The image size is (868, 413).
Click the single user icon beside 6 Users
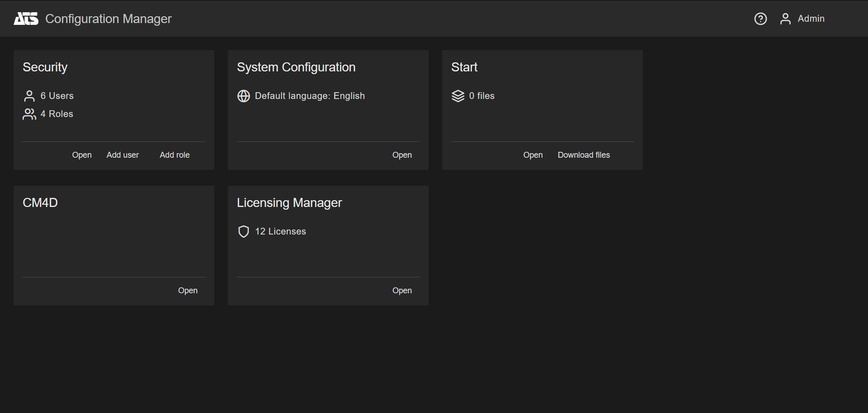pyautogui.click(x=29, y=96)
